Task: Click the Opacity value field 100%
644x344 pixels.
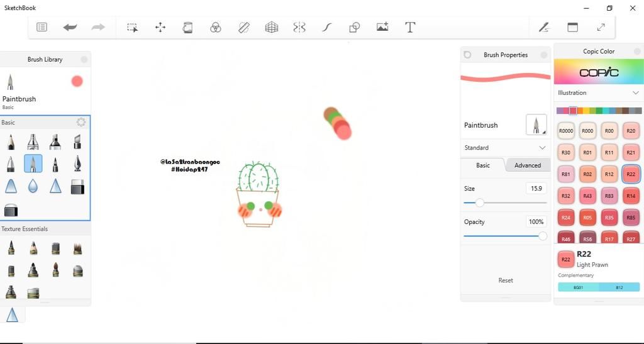Action: coord(536,221)
